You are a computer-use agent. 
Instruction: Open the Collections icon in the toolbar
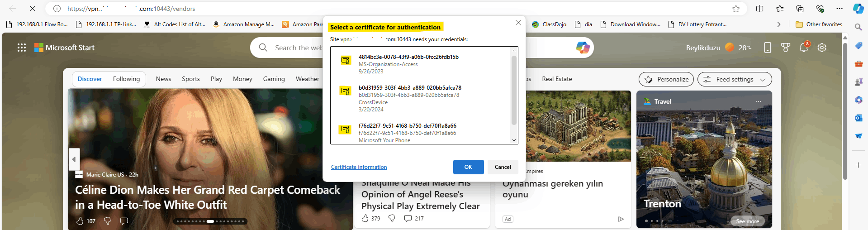click(800, 9)
